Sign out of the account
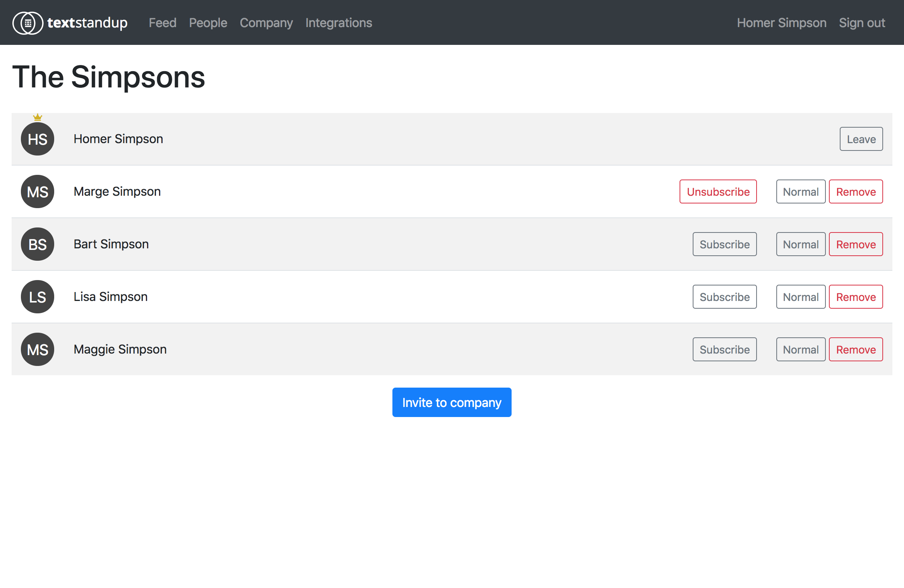Image resolution: width=904 pixels, height=588 pixels. coord(862,23)
